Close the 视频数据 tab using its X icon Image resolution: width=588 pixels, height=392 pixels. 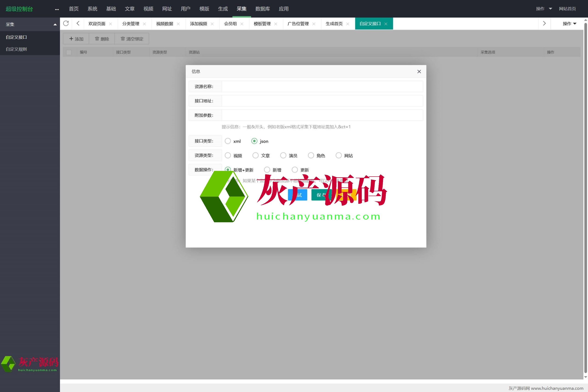[178, 24]
